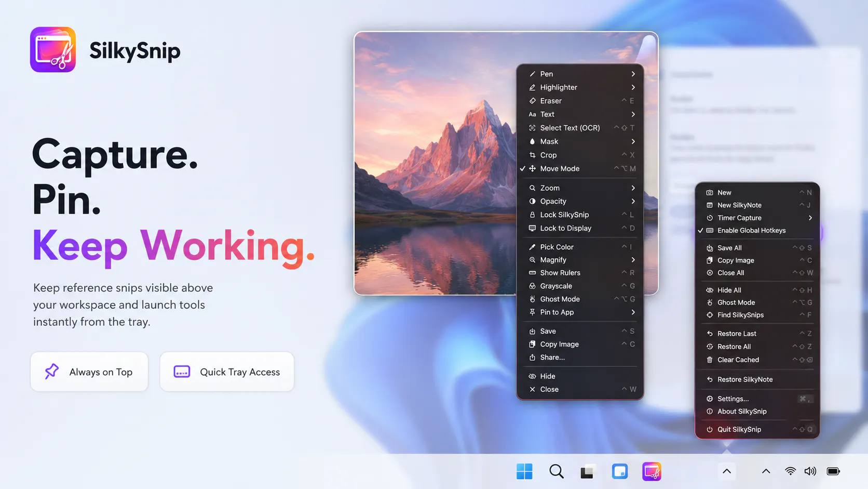Viewport: 868px width, 489px height.
Task: Open Task View from the taskbar
Action: click(x=587, y=471)
